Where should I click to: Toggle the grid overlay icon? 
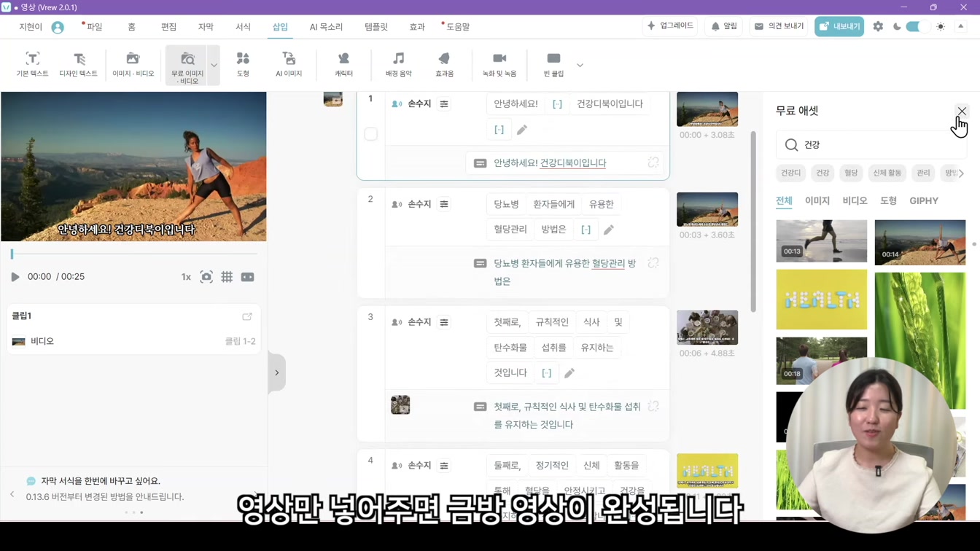tap(227, 277)
